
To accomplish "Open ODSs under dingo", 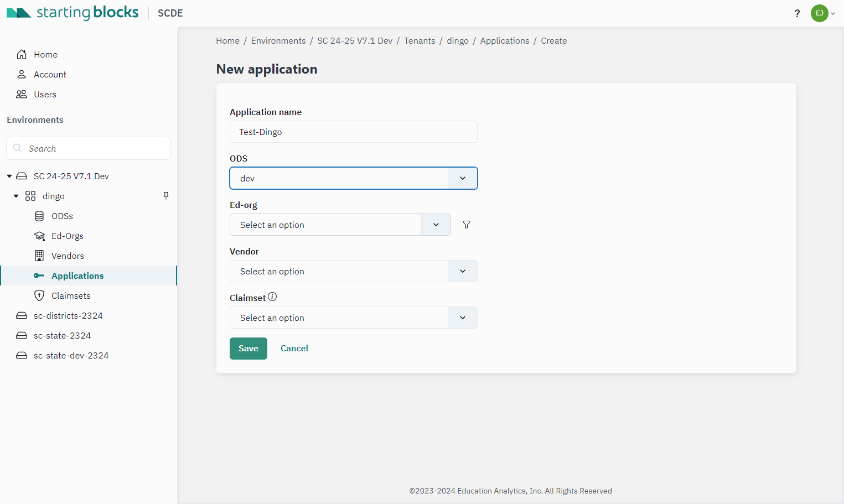I will click(x=62, y=216).
